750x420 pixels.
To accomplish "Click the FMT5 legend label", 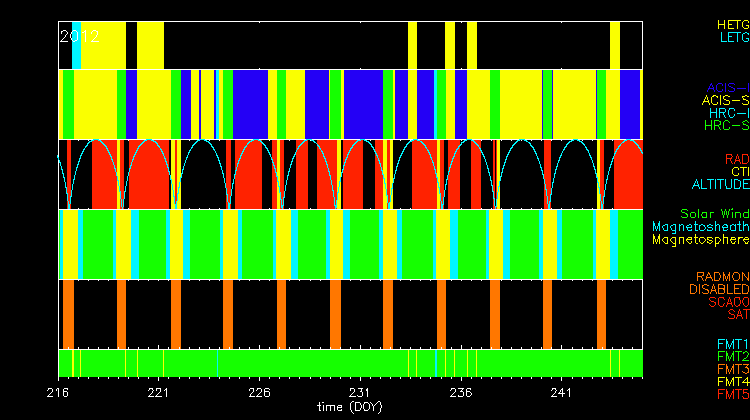I will pos(732,394).
